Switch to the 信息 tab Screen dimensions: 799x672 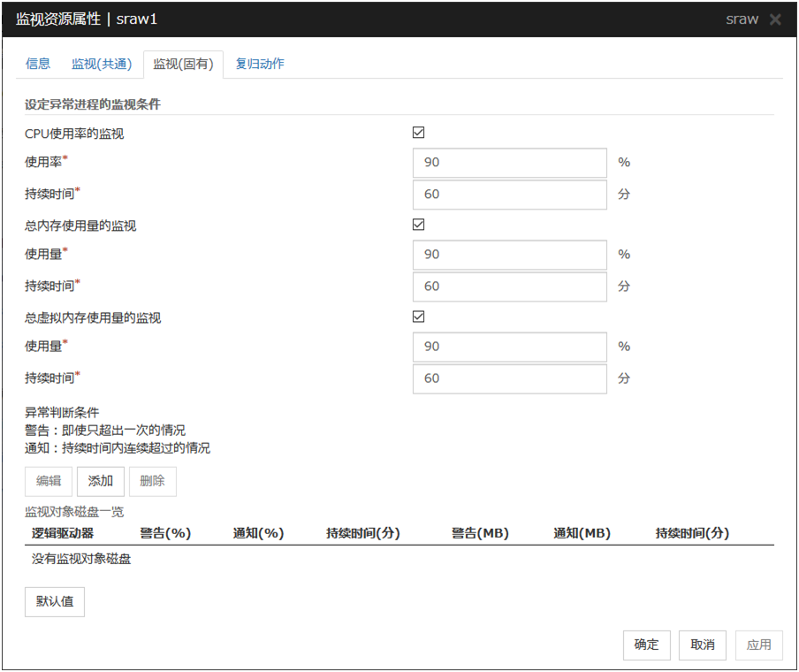pyautogui.click(x=38, y=64)
